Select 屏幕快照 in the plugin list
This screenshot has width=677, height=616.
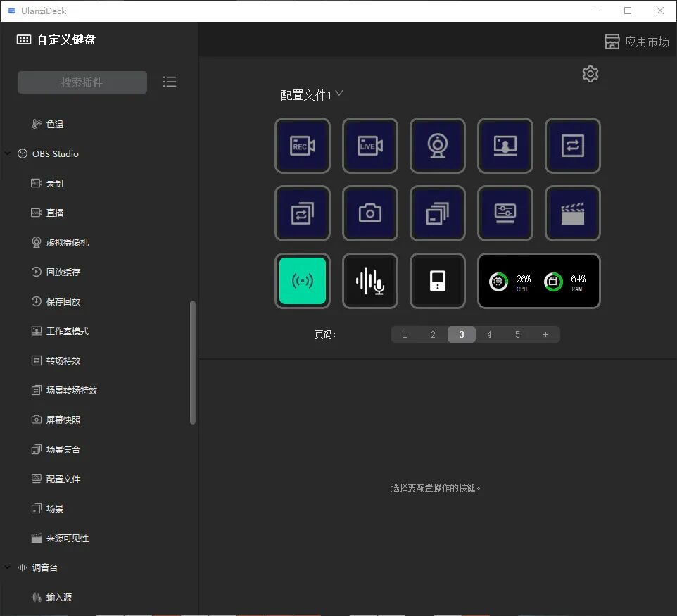click(56, 420)
